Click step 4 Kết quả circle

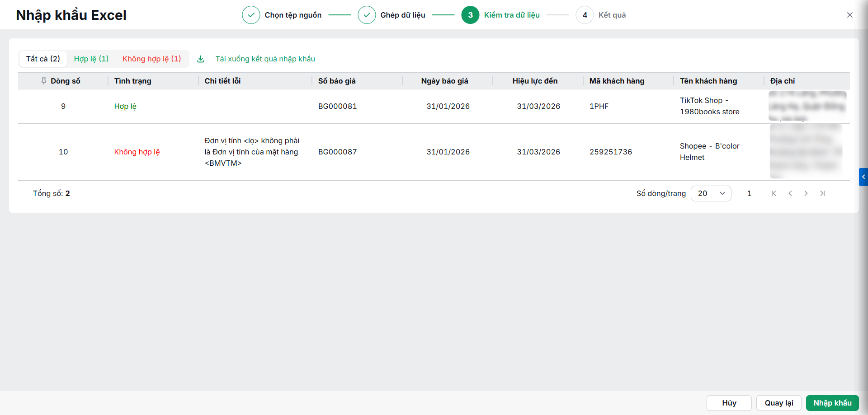pos(585,15)
